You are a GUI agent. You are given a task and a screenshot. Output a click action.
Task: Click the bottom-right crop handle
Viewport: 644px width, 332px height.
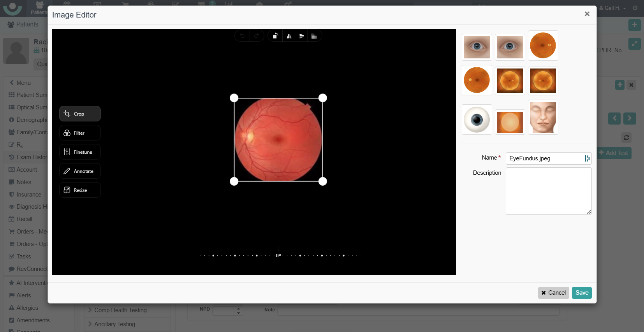[x=323, y=181]
